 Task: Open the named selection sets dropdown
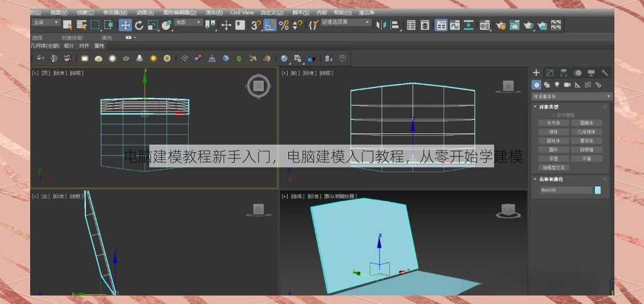(x=346, y=23)
